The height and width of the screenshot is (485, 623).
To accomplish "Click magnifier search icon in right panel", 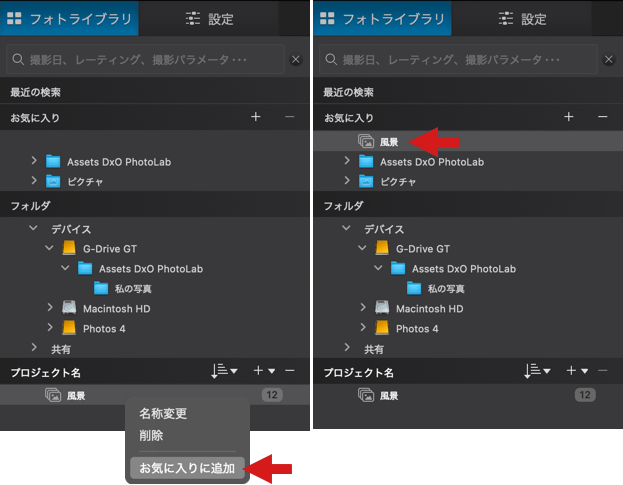I will pyautogui.click(x=331, y=60).
